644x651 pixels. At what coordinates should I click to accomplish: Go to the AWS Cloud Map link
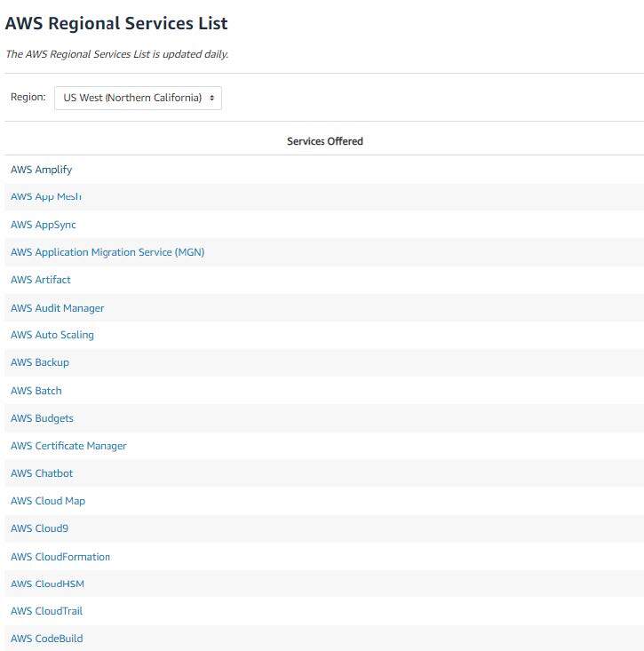pos(48,501)
